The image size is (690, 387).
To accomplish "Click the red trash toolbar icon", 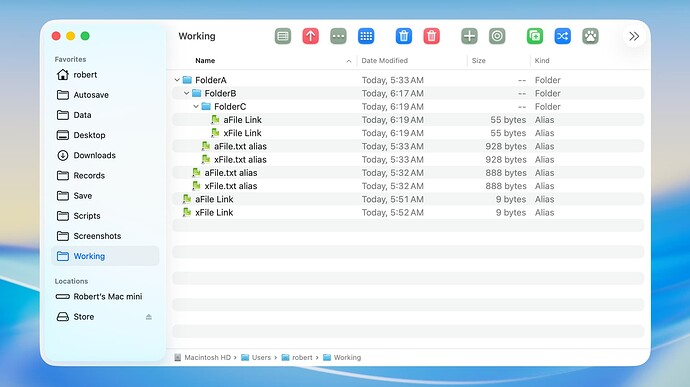I will pos(431,36).
